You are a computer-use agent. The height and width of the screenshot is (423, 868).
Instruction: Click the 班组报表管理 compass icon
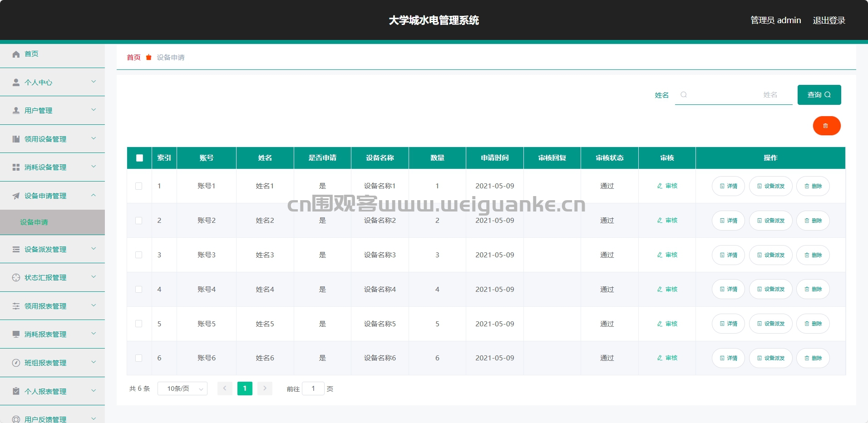16,363
